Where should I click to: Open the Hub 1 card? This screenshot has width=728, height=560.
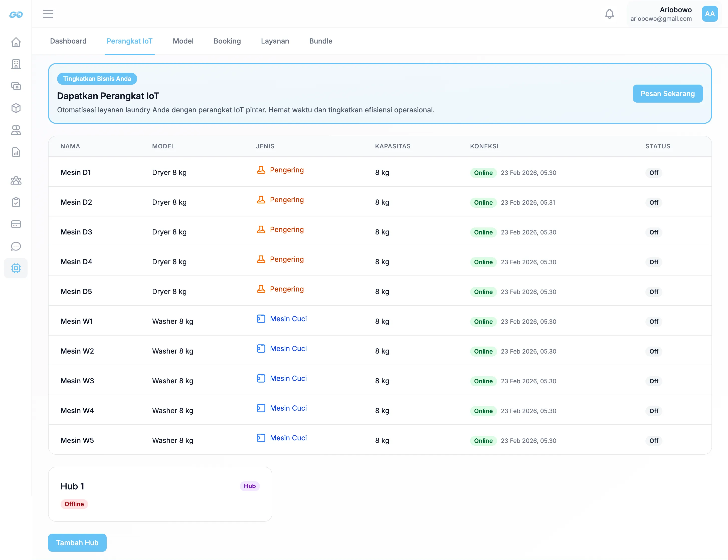point(160,494)
